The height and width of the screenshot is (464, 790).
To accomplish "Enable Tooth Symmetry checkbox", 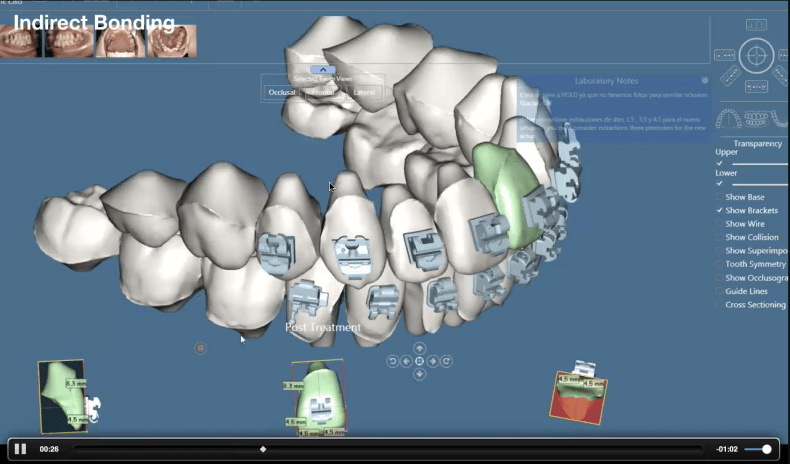I will [x=719, y=264].
